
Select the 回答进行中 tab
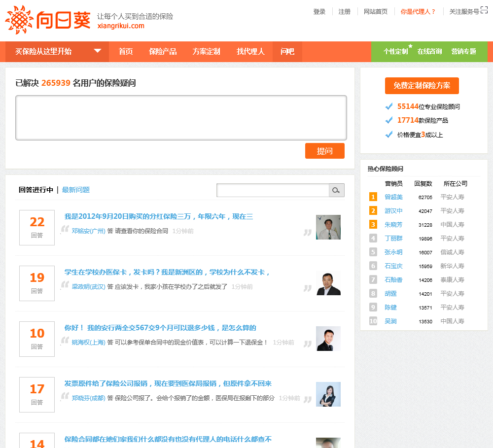pyautogui.click(x=36, y=190)
